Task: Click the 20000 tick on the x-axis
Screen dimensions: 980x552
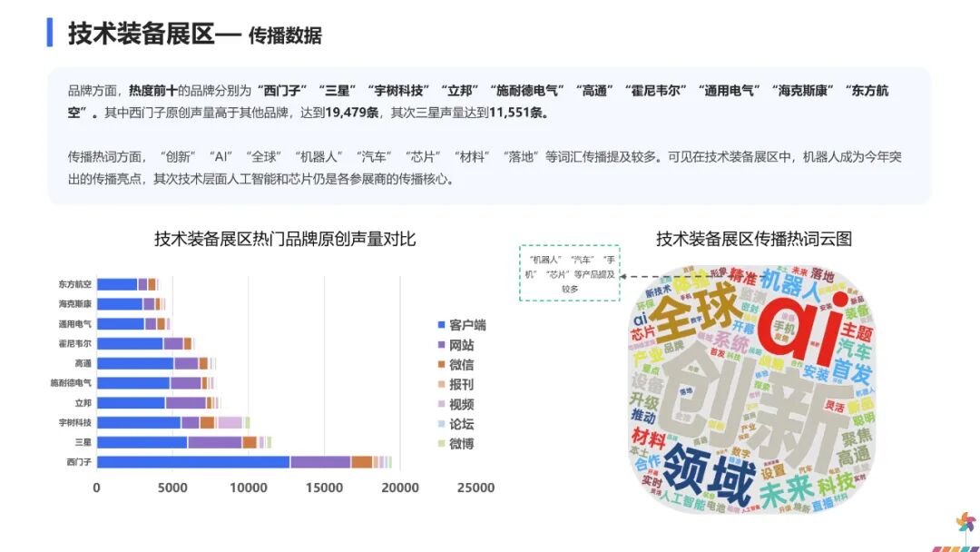Action: click(x=400, y=488)
